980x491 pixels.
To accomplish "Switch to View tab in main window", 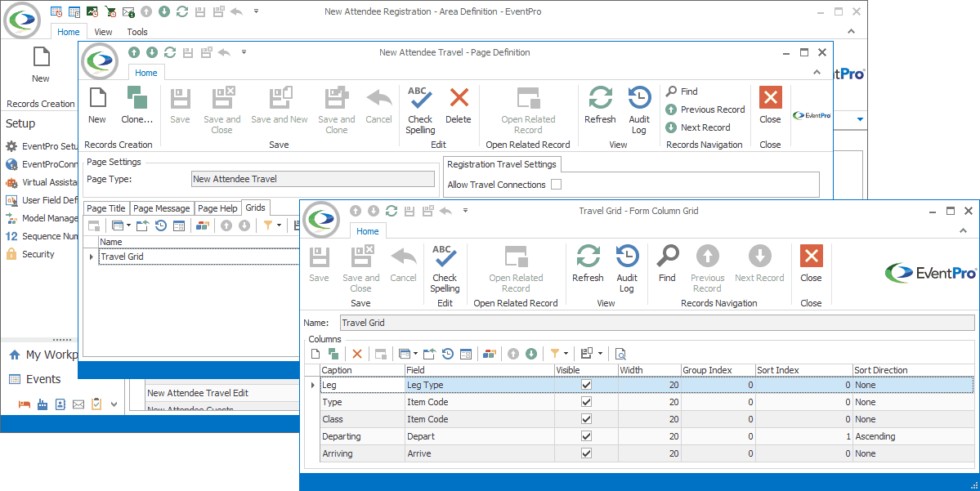I will [103, 32].
